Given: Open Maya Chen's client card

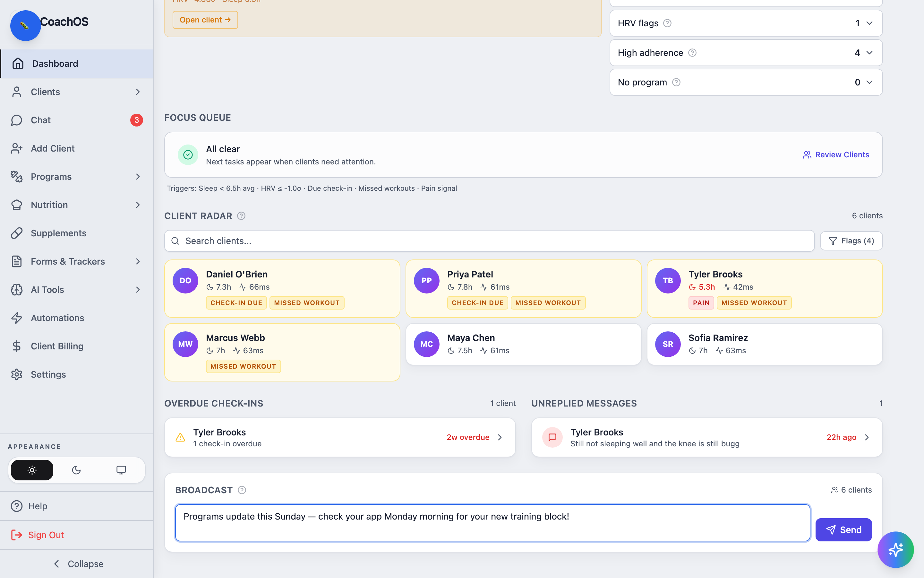Looking at the screenshot, I should [523, 345].
